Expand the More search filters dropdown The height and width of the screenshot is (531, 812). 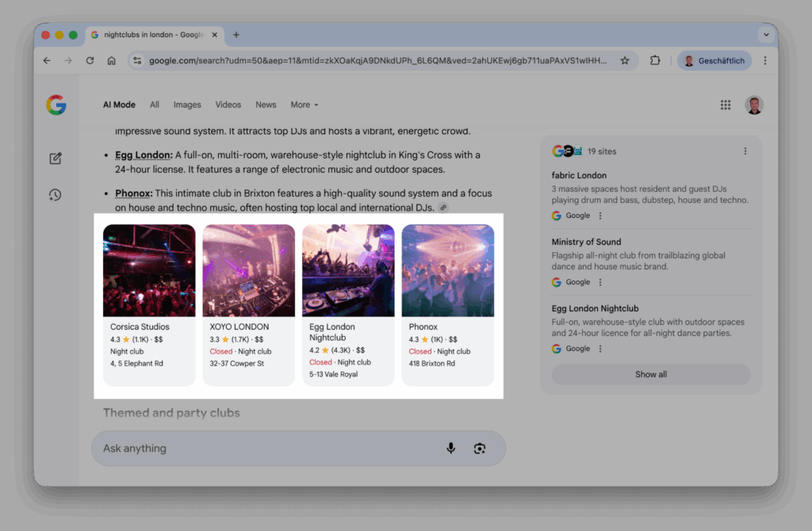click(x=304, y=105)
